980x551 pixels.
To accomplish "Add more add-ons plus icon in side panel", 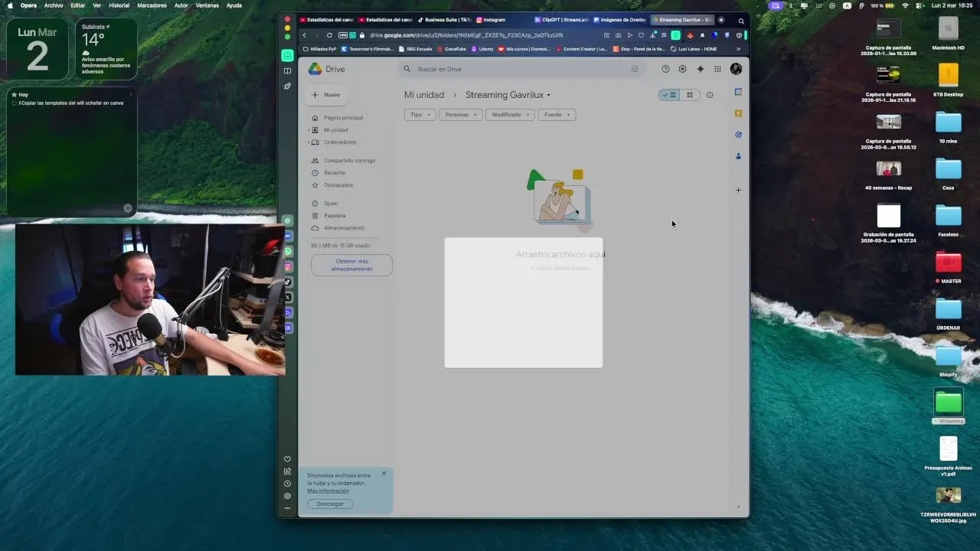I will (x=738, y=190).
